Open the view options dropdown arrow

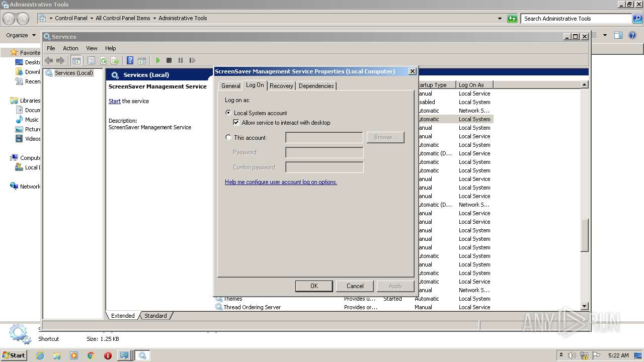click(605, 35)
